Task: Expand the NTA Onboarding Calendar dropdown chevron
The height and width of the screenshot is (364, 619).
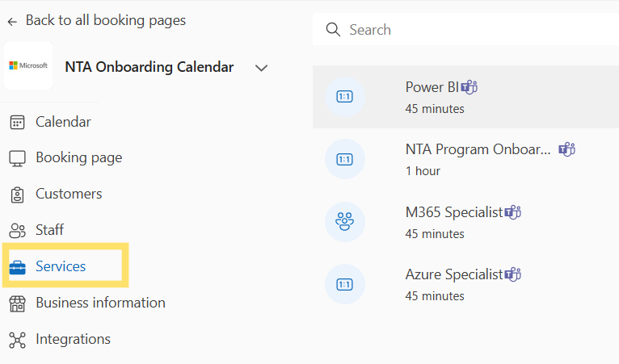Action: tap(261, 69)
